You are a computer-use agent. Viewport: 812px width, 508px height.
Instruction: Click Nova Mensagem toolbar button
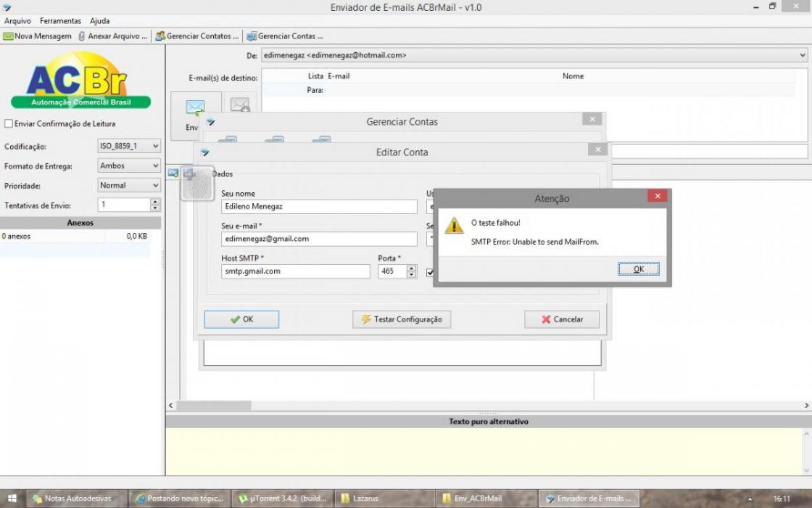[x=37, y=36]
